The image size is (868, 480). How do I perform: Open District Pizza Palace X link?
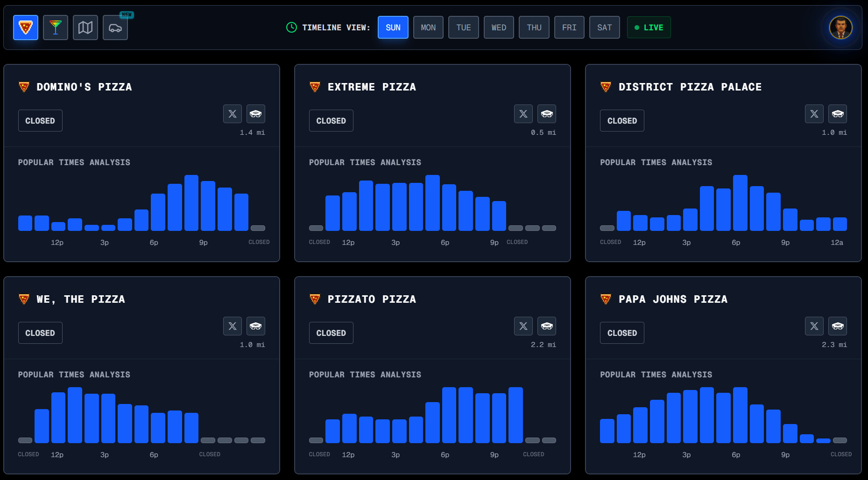pyautogui.click(x=814, y=114)
